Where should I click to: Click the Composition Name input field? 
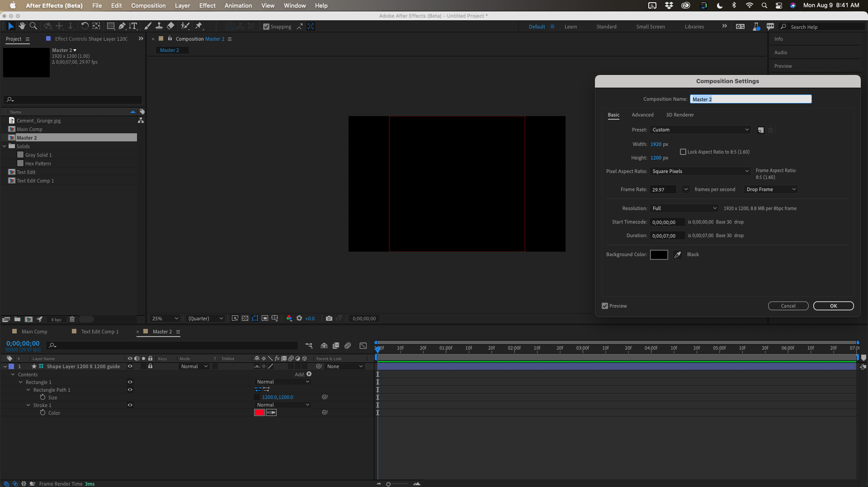pos(750,99)
